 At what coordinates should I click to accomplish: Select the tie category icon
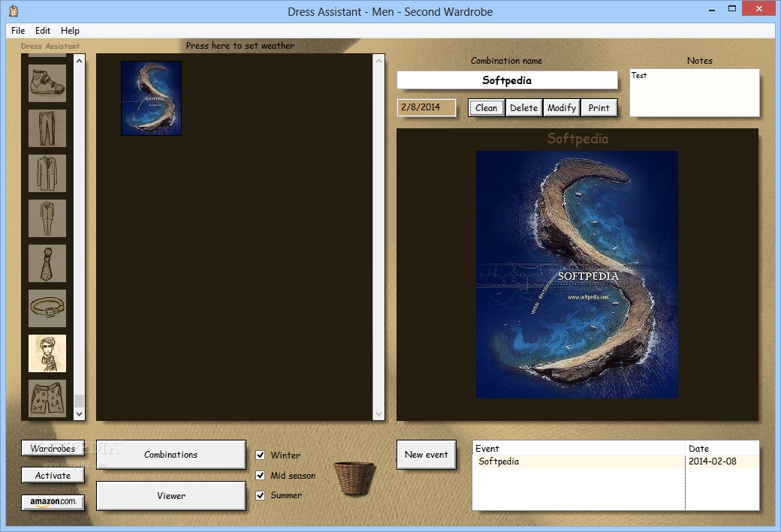[x=47, y=264]
